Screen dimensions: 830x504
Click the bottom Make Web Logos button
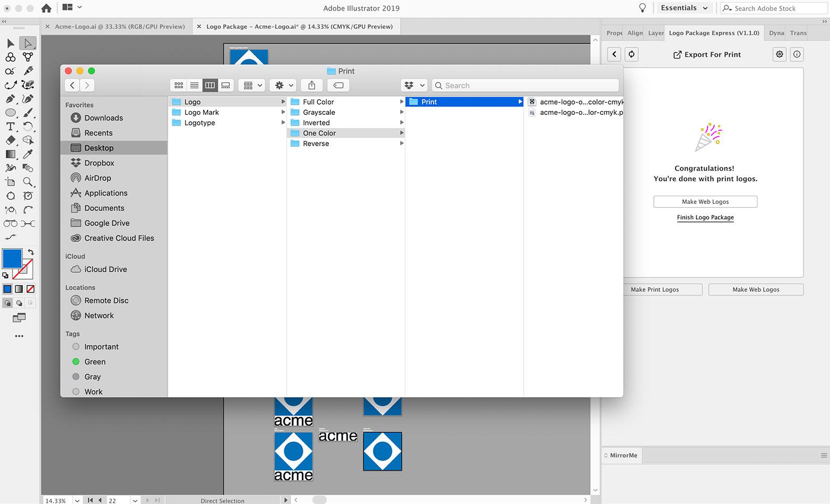pyautogui.click(x=756, y=290)
